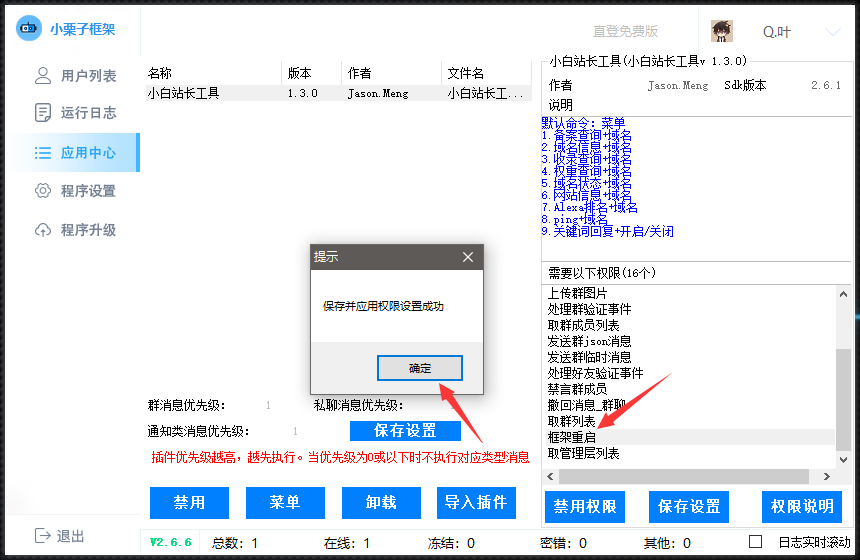The width and height of the screenshot is (860, 560).
Task: Click the permissions list scroll-down arrow
Action: [844, 460]
